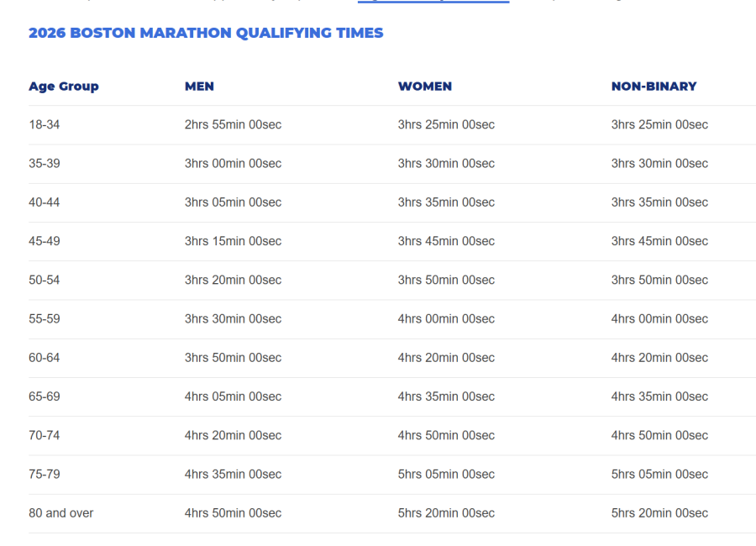
Task: Select the 65-69 age group label
Action: tap(45, 396)
